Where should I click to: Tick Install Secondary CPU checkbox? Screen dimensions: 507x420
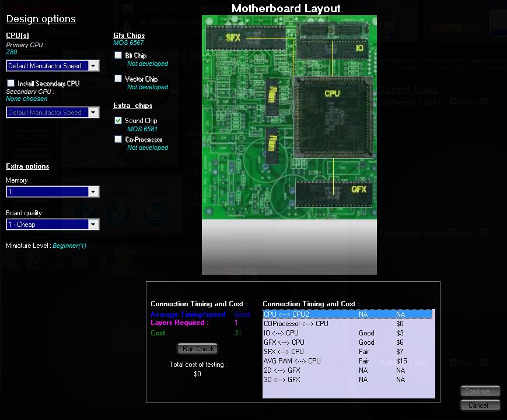11,83
